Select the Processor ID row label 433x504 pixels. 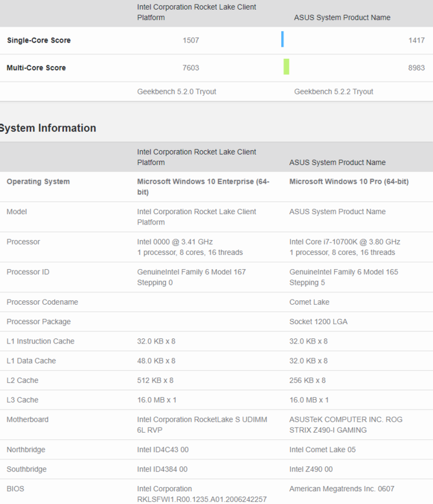click(28, 272)
